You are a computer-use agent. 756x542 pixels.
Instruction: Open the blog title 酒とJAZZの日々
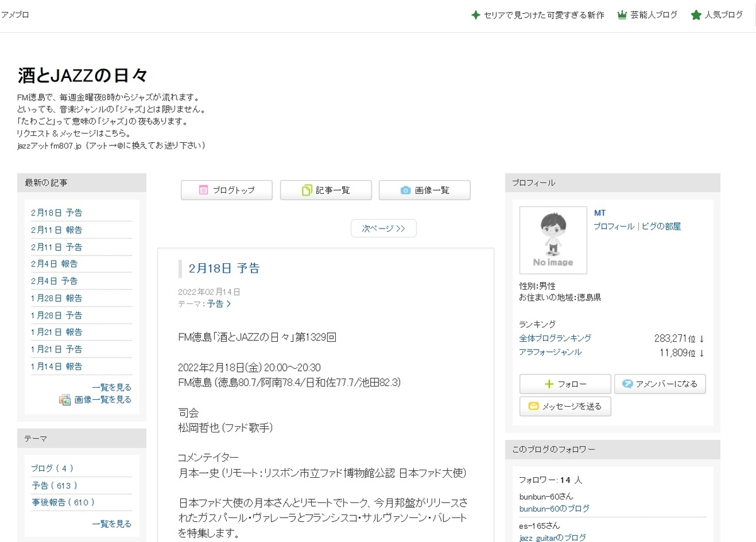[x=83, y=76]
